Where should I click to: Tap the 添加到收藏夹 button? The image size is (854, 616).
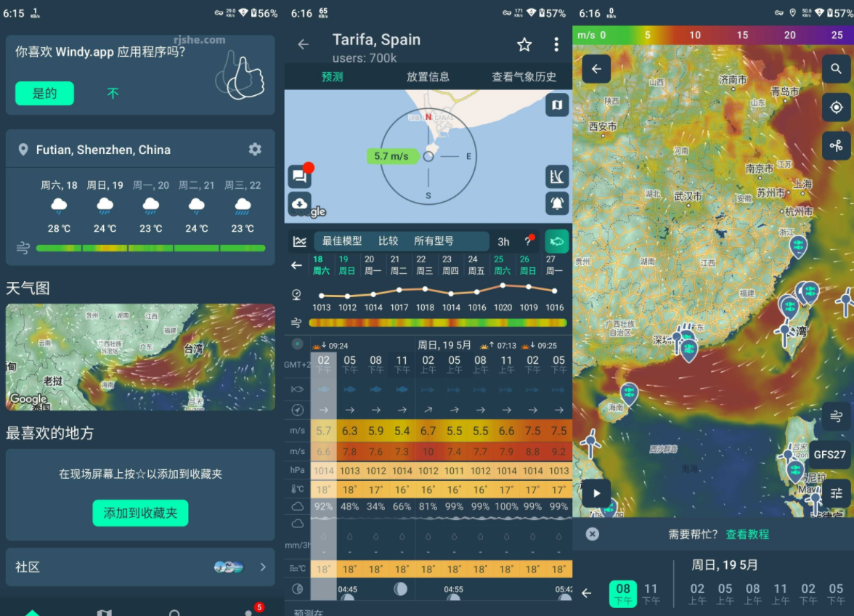pos(141,513)
